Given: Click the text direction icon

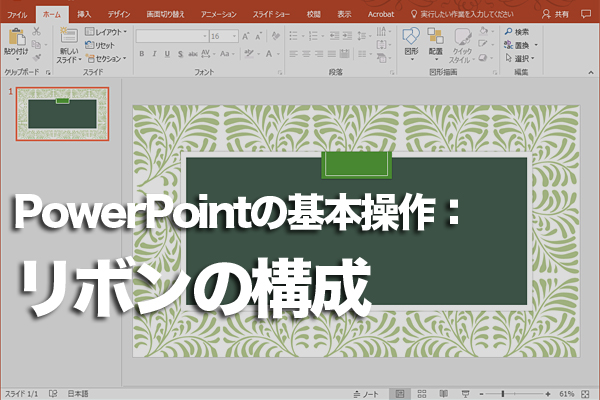Looking at the screenshot, I should click(382, 32).
